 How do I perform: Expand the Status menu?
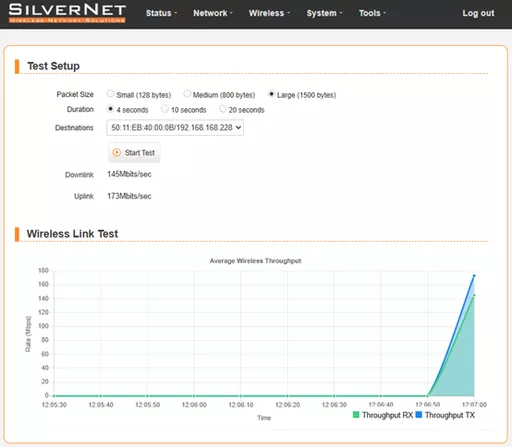click(161, 13)
